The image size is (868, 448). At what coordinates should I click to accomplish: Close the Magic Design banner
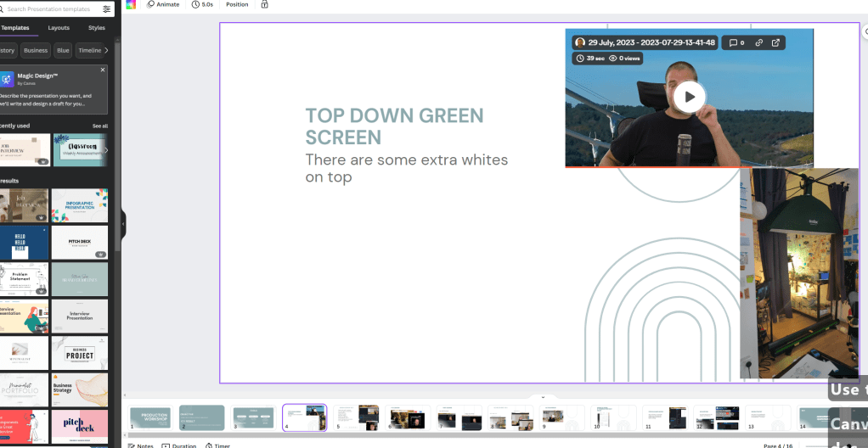103,70
